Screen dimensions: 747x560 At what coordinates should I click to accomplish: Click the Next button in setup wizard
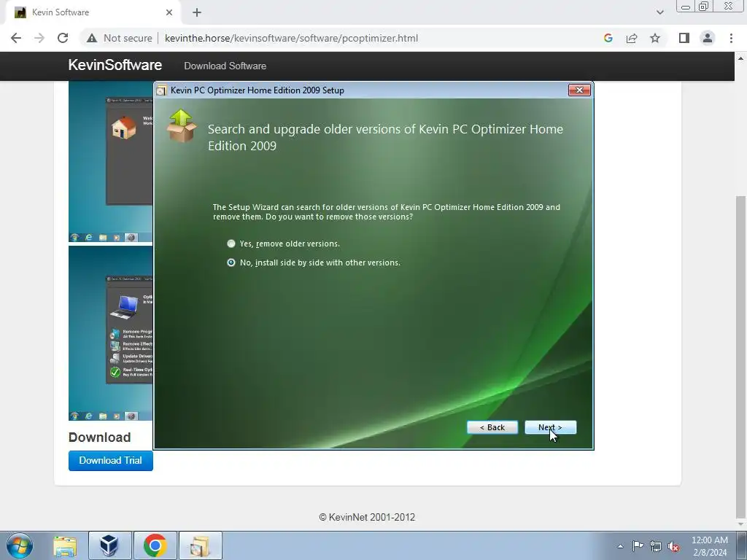pos(550,427)
